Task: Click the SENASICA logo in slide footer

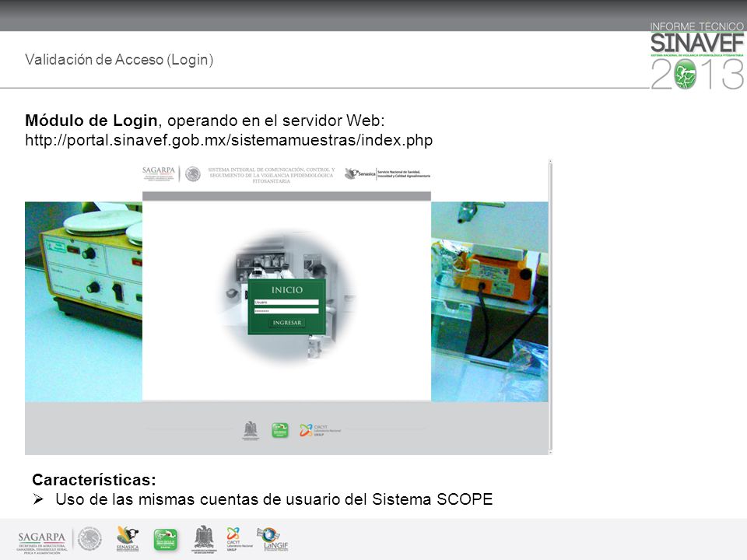Action: (128, 540)
